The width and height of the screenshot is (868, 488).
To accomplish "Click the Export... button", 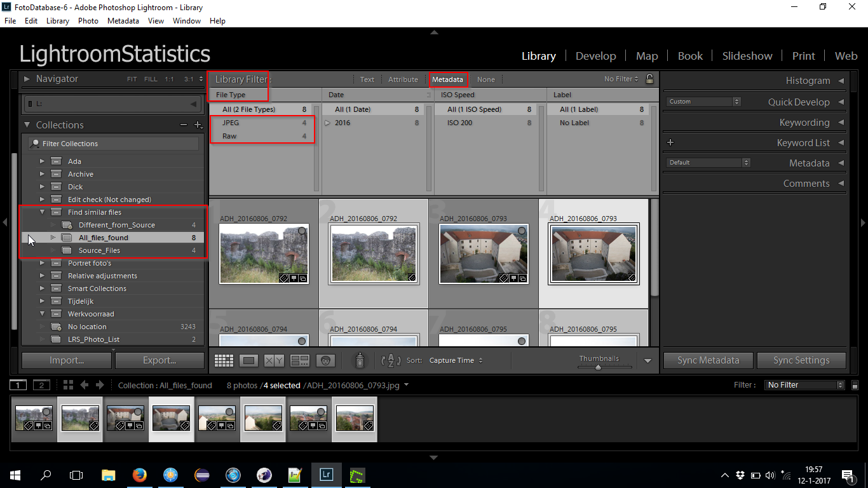I will tap(159, 360).
